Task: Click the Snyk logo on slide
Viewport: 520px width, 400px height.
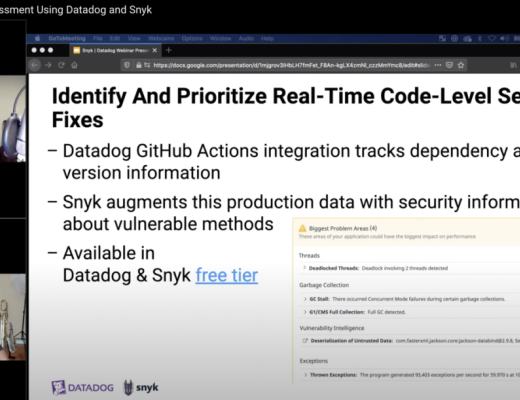Action: (x=141, y=388)
